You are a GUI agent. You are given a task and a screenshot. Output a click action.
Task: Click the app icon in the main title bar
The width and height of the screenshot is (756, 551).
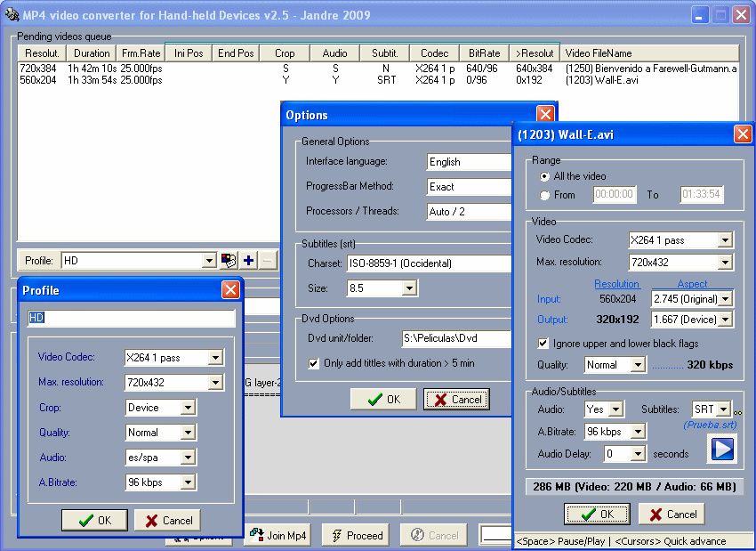[12, 15]
